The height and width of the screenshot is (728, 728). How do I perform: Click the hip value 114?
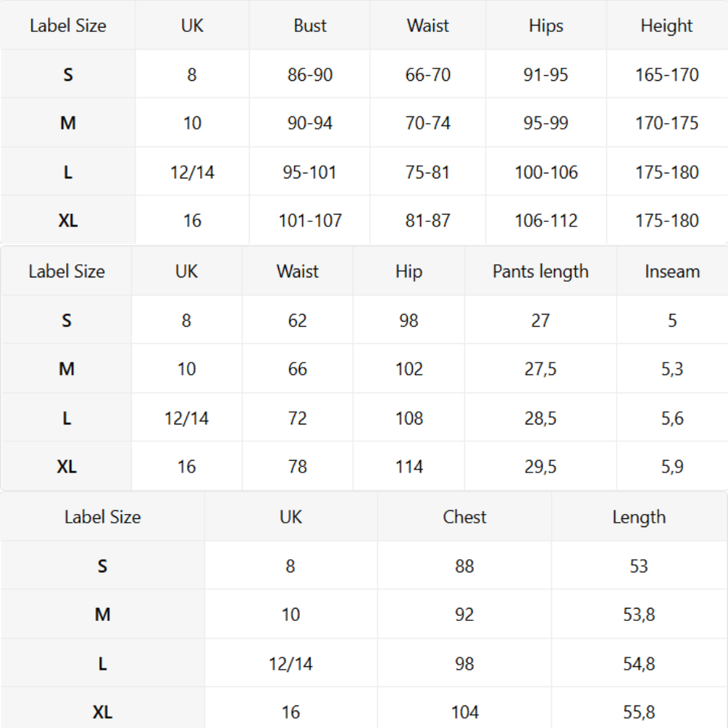click(408, 467)
